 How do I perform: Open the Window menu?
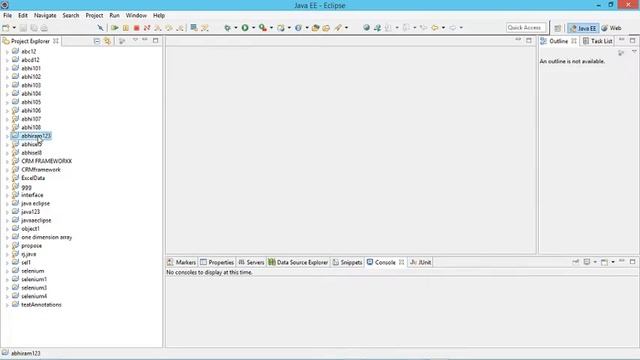[x=136, y=15]
